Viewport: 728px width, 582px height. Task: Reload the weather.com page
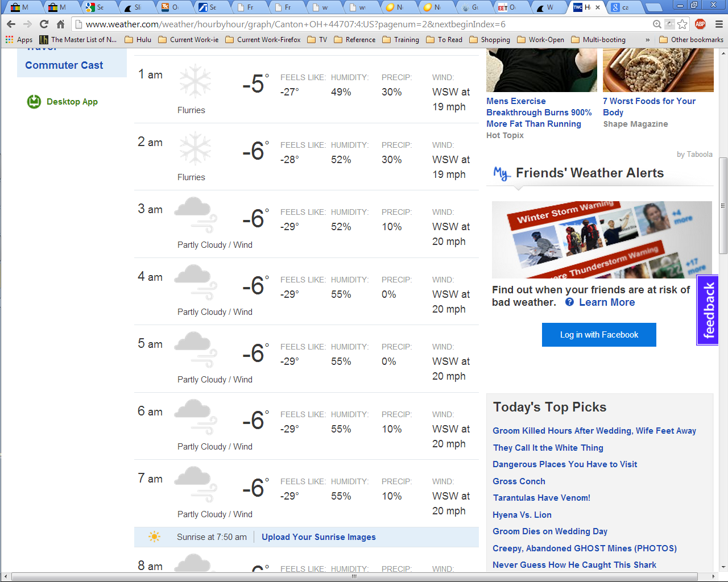tap(44, 24)
